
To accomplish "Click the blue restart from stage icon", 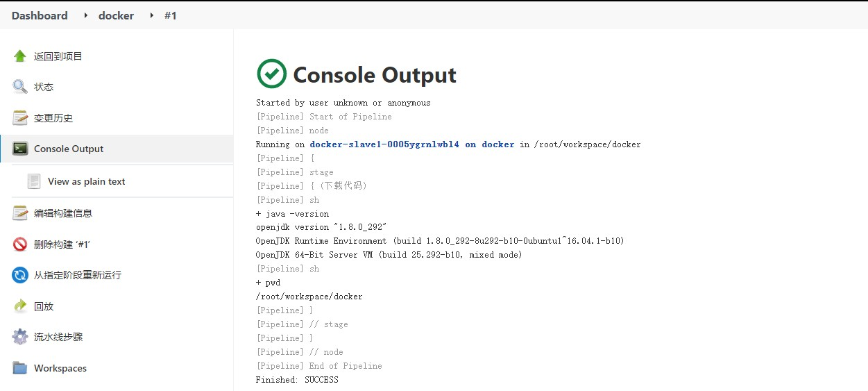I will [20, 275].
